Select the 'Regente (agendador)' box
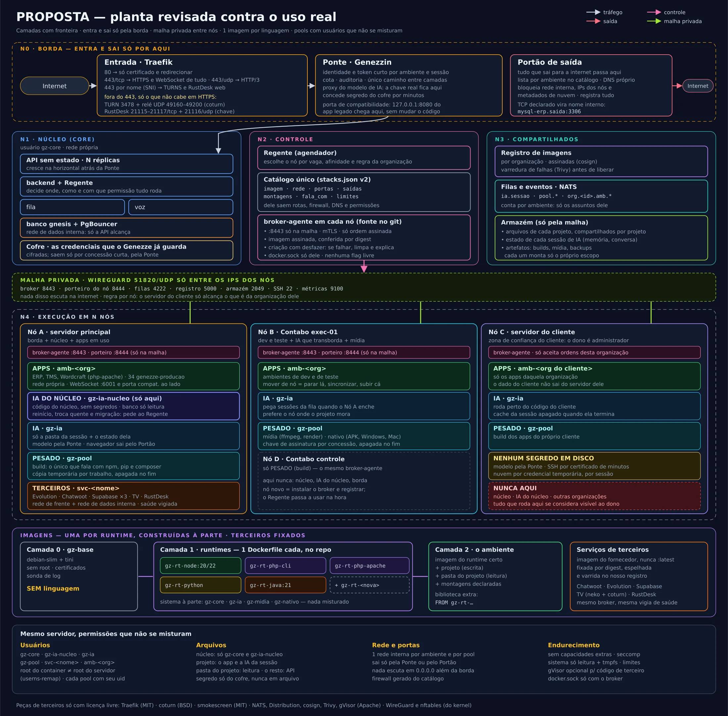This screenshot has width=728, height=716. point(364,158)
